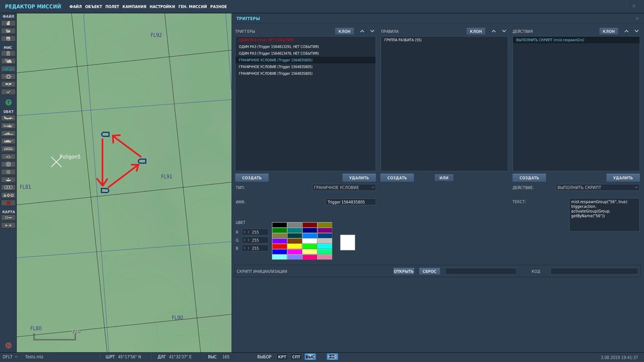Screen dimensions: 644x362
Task: Click the red exit icon at bottom left
Action: [8, 345]
